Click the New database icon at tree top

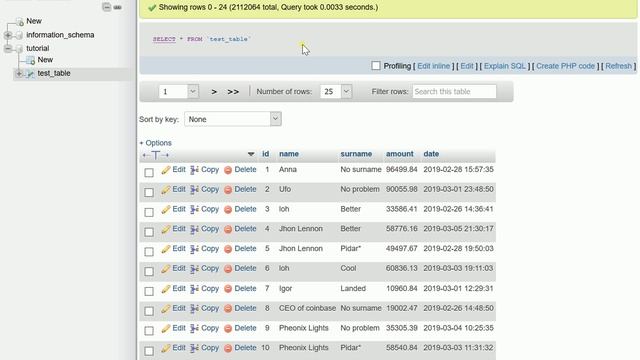pos(19,22)
